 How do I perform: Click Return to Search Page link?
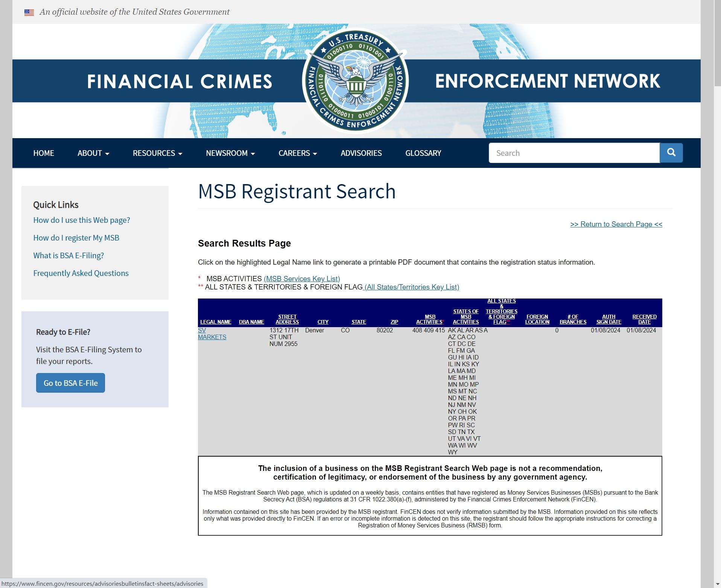click(616, 224)
